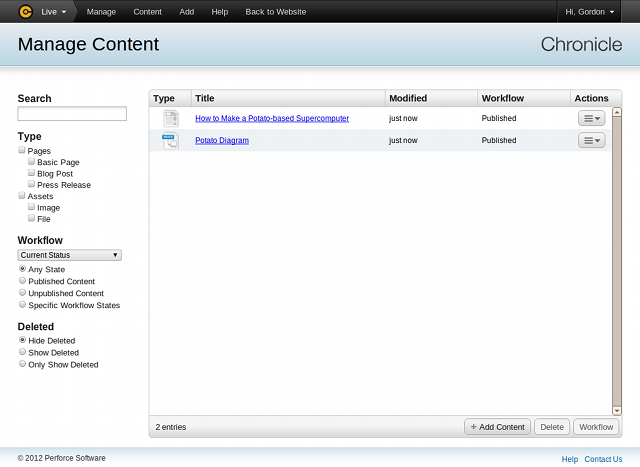The width and height of the screenshot is (640, 467).
Task: Click into the Search text field
Action: tap(72, 114)
